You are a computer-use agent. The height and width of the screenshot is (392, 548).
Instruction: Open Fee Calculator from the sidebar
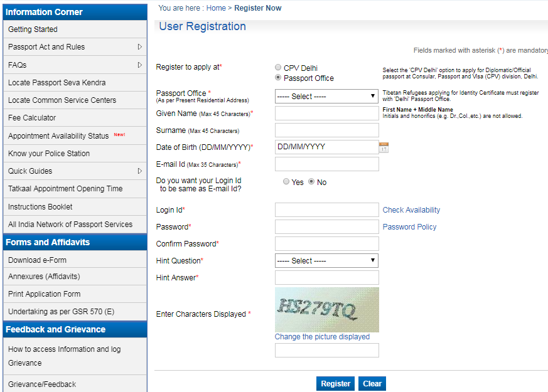click(32, 118)
